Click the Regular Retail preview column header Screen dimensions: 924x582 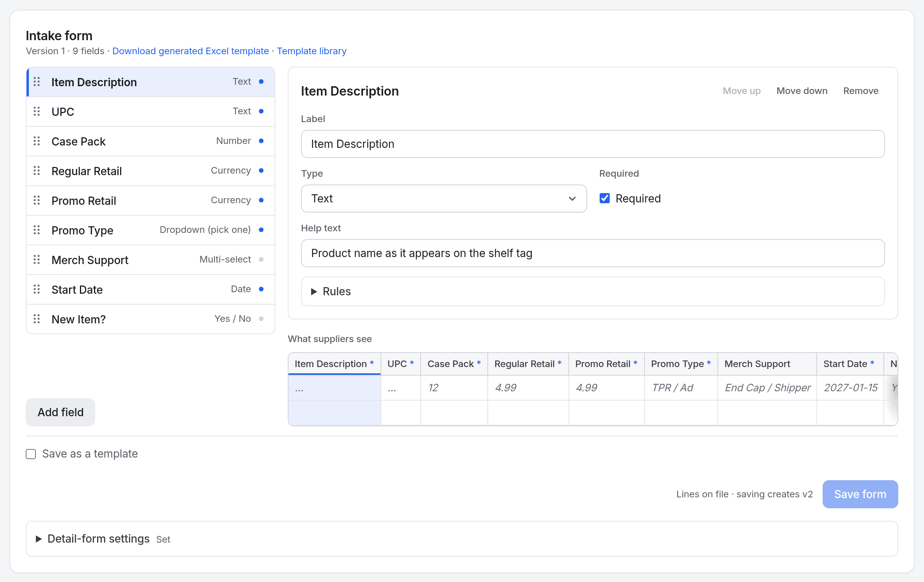(x=528, y=364)
